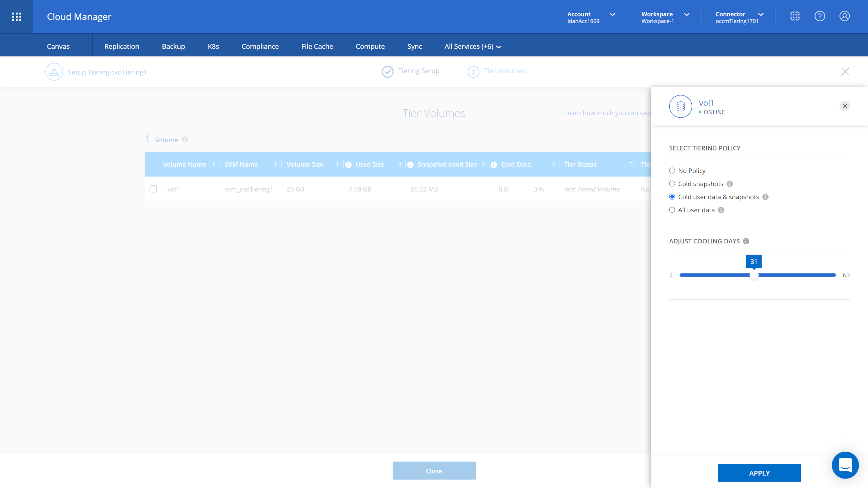The height and width of the screenshot is (488, 868).
Task: Open the settings gear icon
Action: pyautogui.click(x=795, y=16)
